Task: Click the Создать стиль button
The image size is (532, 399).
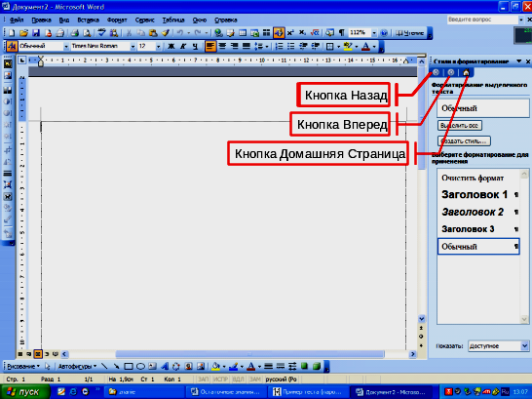Action: 464,140
